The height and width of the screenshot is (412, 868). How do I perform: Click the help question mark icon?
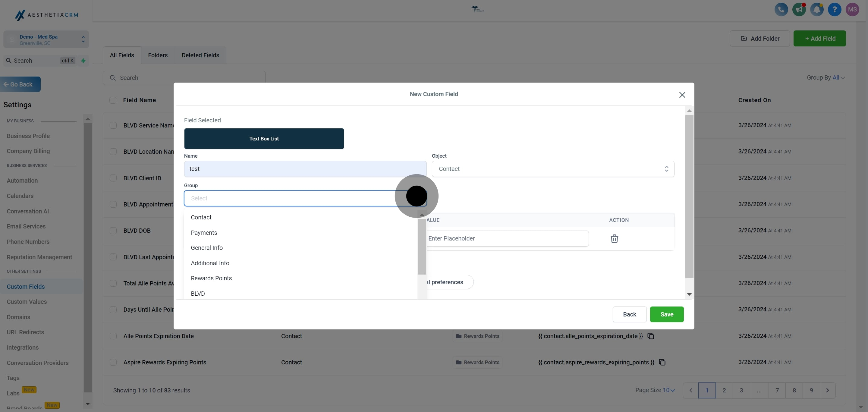(x=834, y=9)
